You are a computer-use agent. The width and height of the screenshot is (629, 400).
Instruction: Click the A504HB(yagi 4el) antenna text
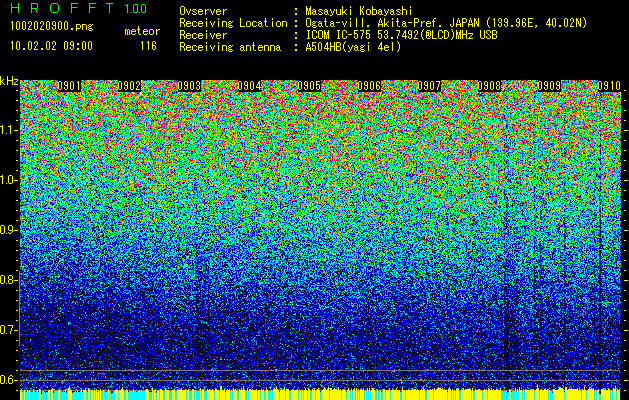[353, 47]
